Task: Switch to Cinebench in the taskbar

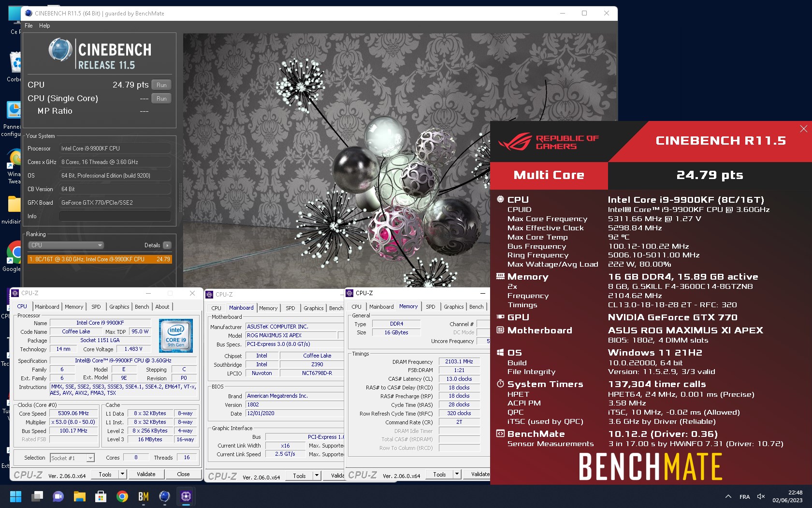Action: [x=165, y=496]
